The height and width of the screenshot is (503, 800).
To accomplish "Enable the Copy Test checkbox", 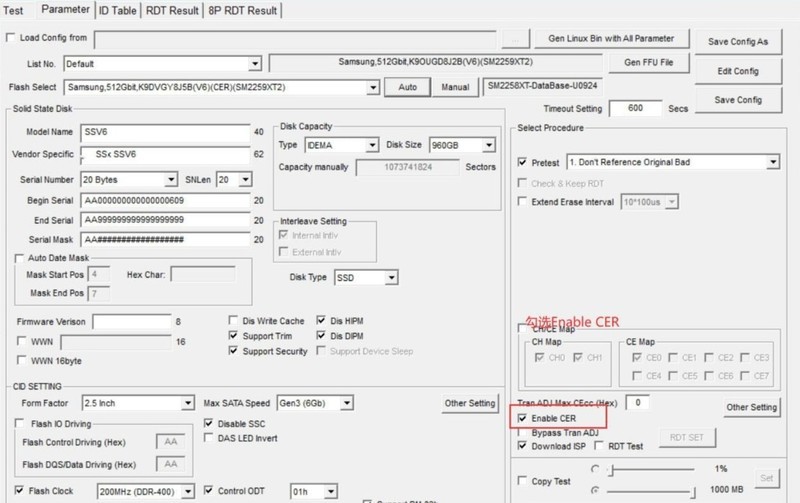I will [x=522, y=481].
